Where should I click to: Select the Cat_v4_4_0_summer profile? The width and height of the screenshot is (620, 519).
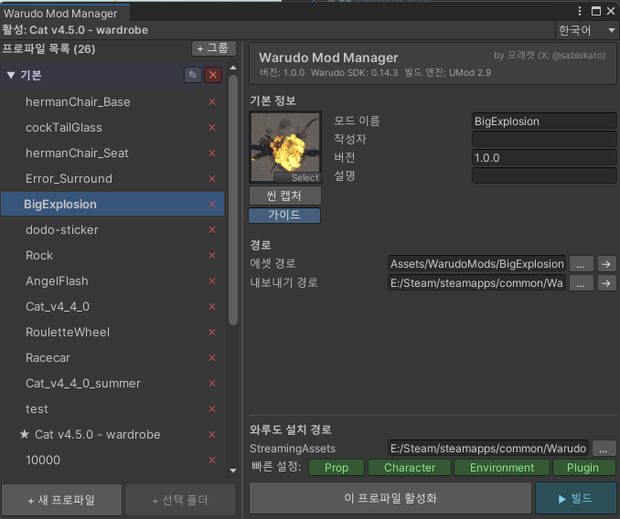113,383
